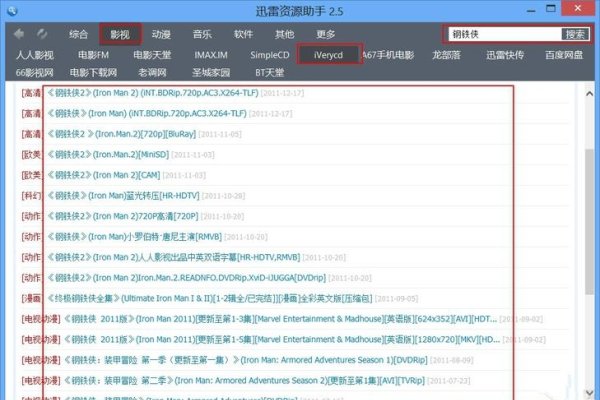The height and width of the screenshot is (400, 600).
Task: Select the iVerycd source
Action: click(x=329, y=55)
